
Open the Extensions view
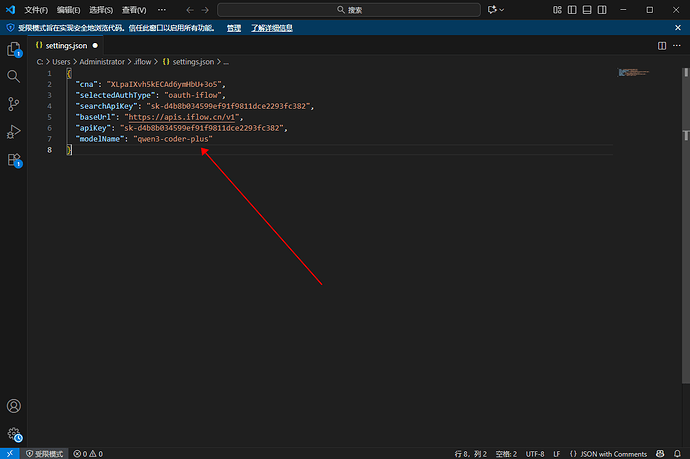pyautogui.click(x=14, y=160)
